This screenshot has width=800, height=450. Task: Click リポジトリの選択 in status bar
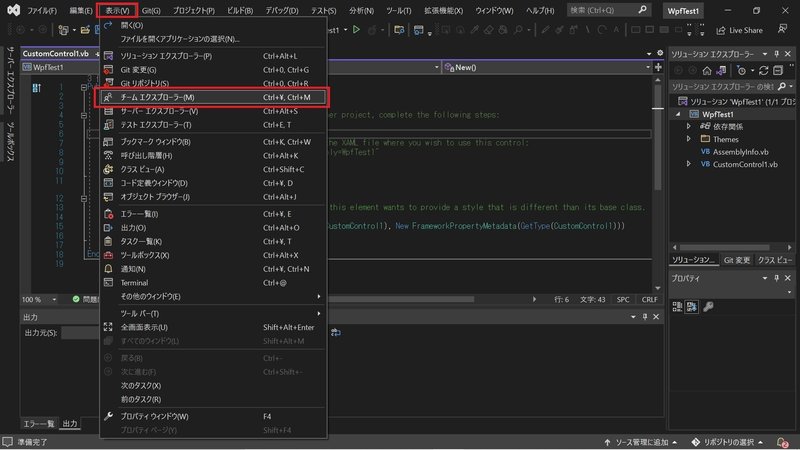(x=727, y=442)
